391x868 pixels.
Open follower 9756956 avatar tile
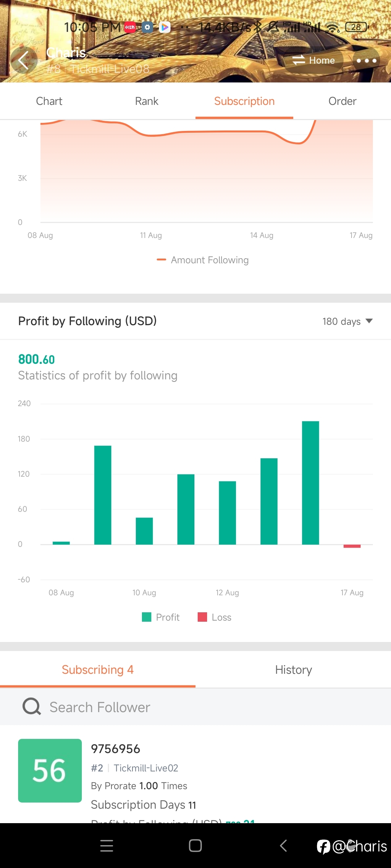(x=50, y=771)
